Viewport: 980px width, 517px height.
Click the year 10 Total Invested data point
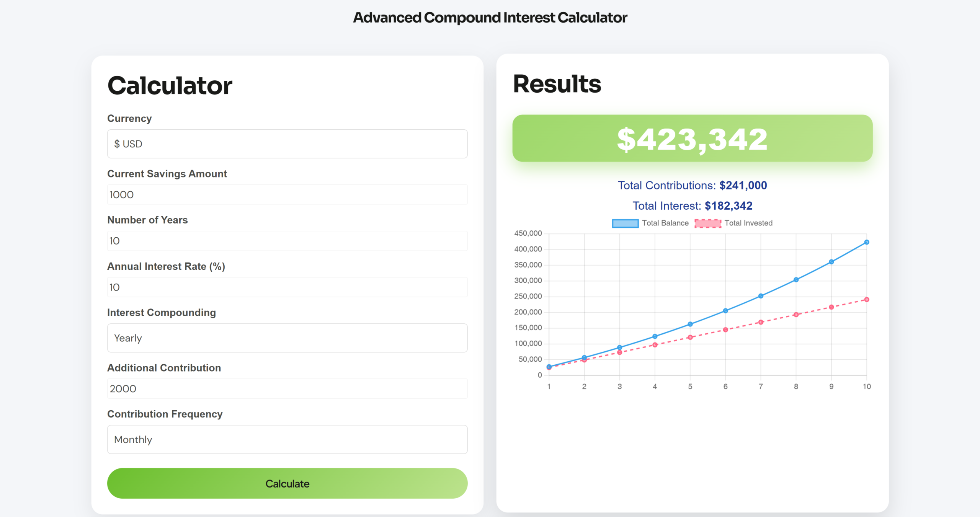867,300
